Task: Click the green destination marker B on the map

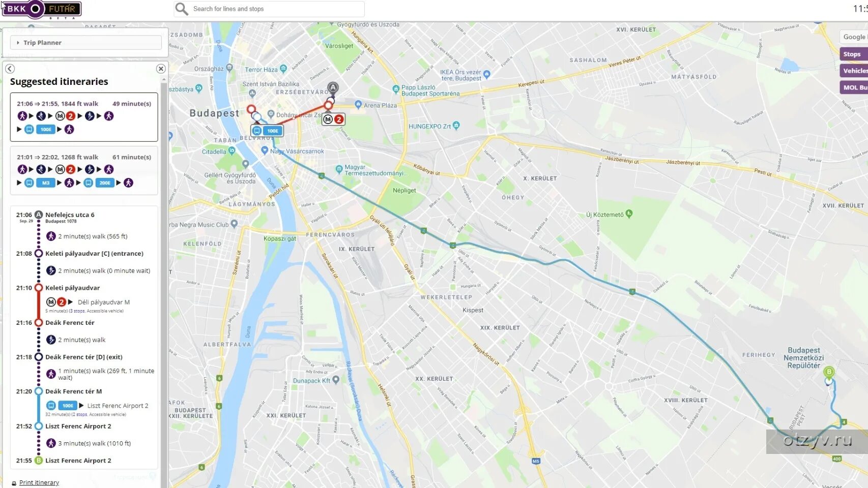Action: (x=829, y=373)
